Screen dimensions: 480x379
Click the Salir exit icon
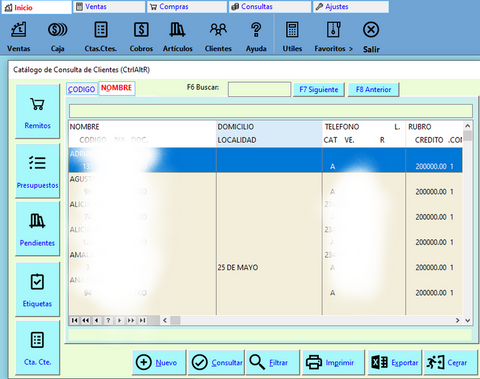tap(371, 30)
